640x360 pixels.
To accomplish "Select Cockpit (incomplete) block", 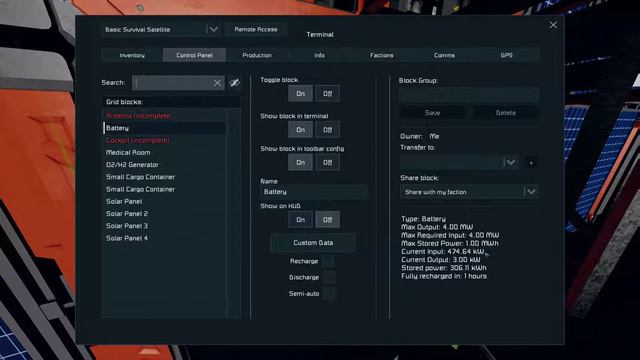I will [x=164, y=140].
